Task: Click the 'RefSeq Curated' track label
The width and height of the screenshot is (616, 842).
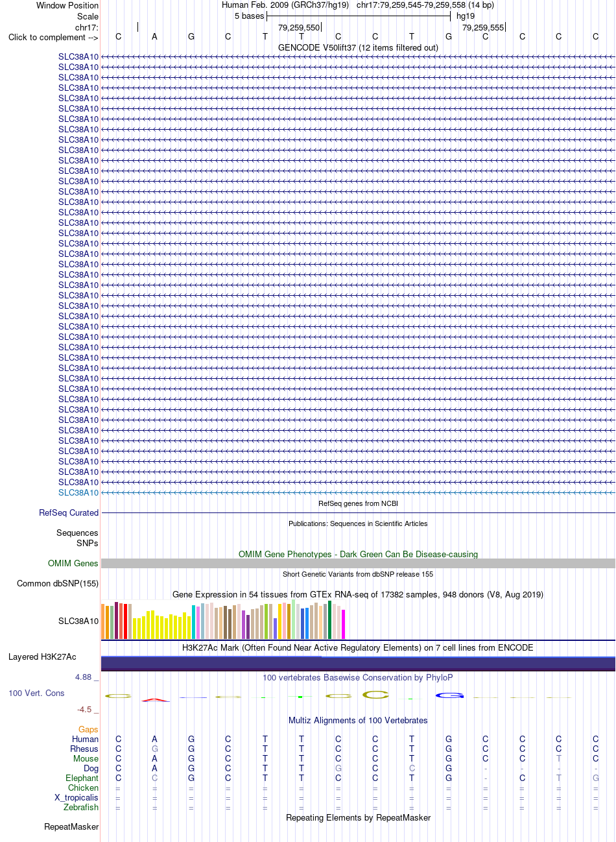Action: click(x=69, y=512)
